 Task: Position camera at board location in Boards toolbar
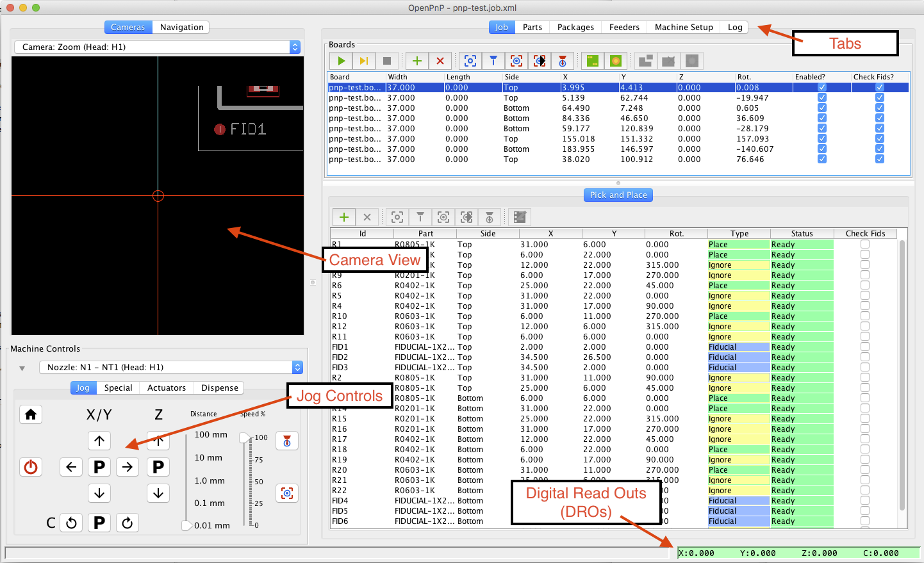tap(516, 61)
